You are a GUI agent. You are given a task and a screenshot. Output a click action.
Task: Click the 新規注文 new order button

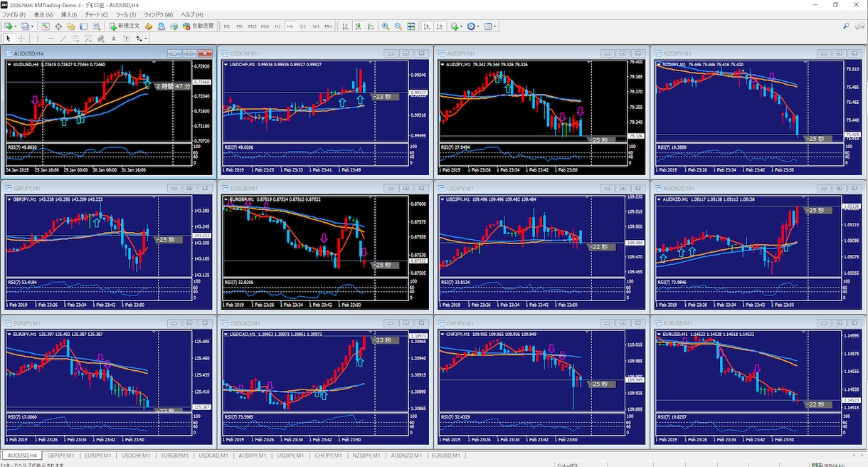(125, 26)
